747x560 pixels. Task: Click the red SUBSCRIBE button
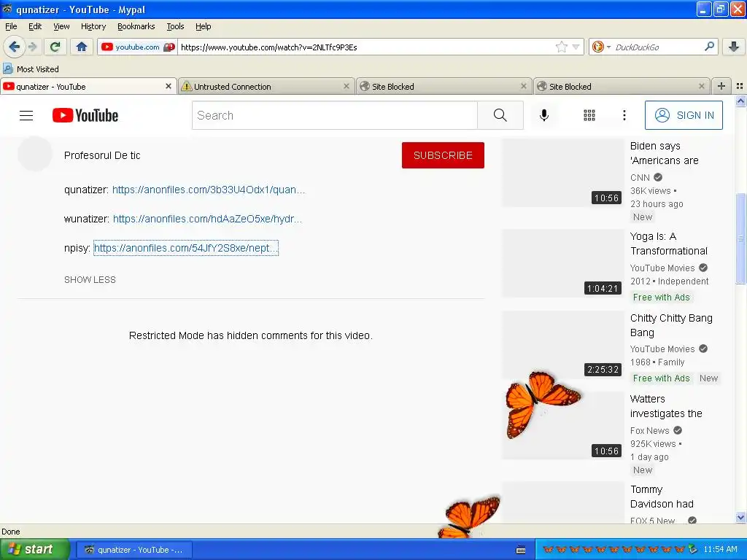tap(443, 155)
